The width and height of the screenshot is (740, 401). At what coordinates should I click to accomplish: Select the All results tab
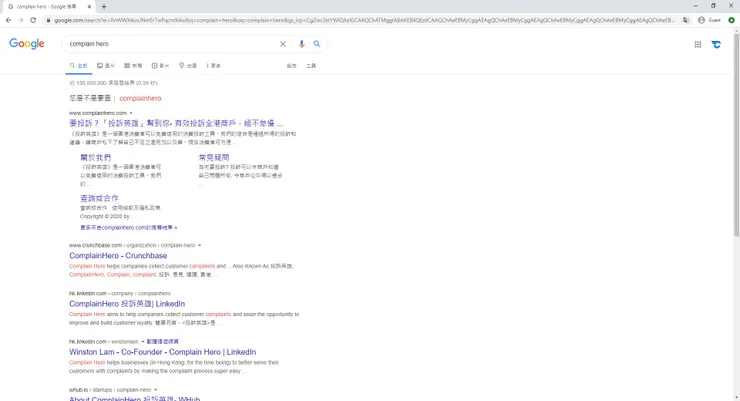[x=78, y=66]
